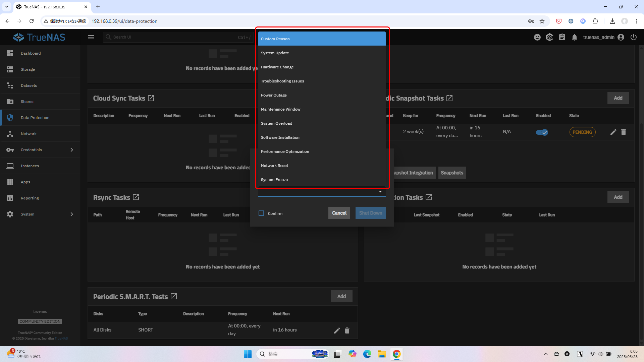Screen dimensions: 644x362
Task: Open Windows Start menu
Action: [248, 354]
